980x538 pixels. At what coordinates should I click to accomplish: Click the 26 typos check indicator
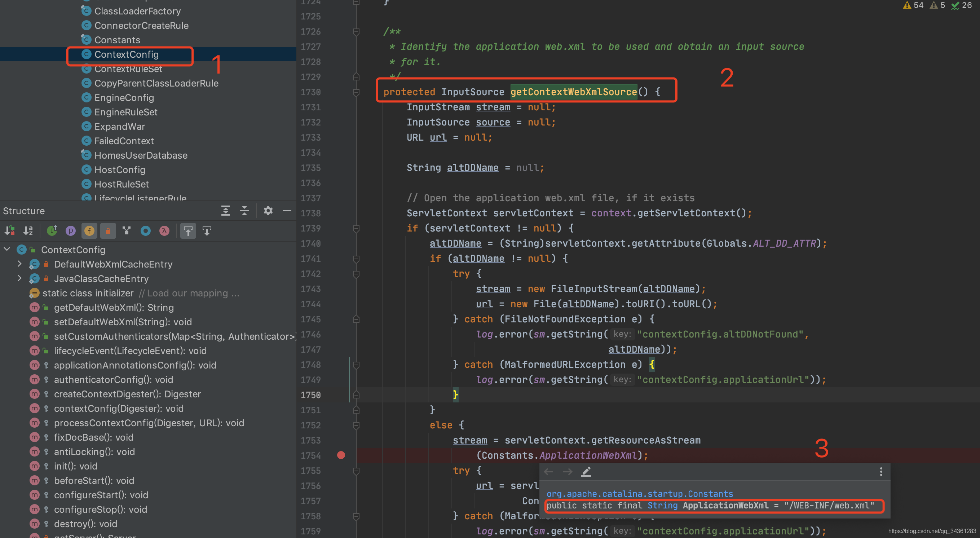point(962,5)
